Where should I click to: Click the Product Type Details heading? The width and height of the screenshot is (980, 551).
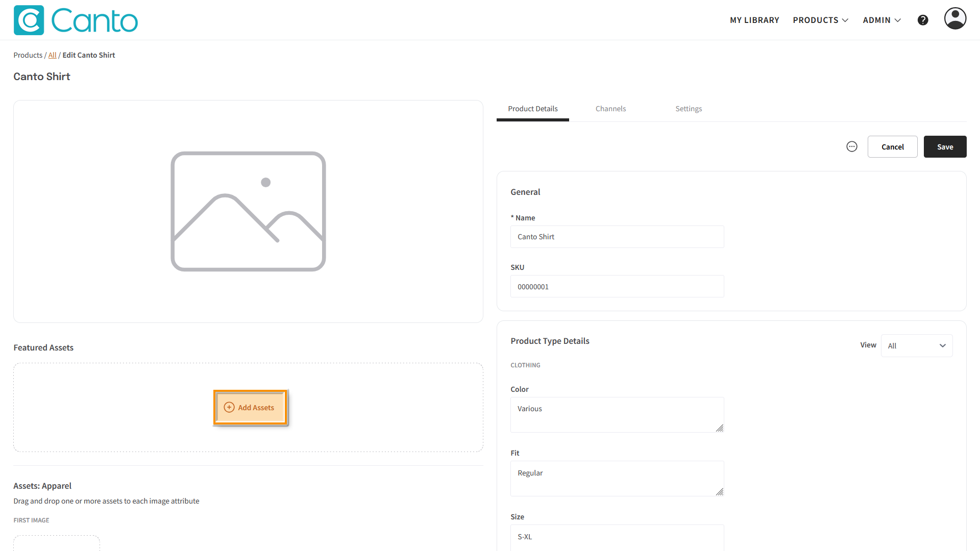pos(550,341)
